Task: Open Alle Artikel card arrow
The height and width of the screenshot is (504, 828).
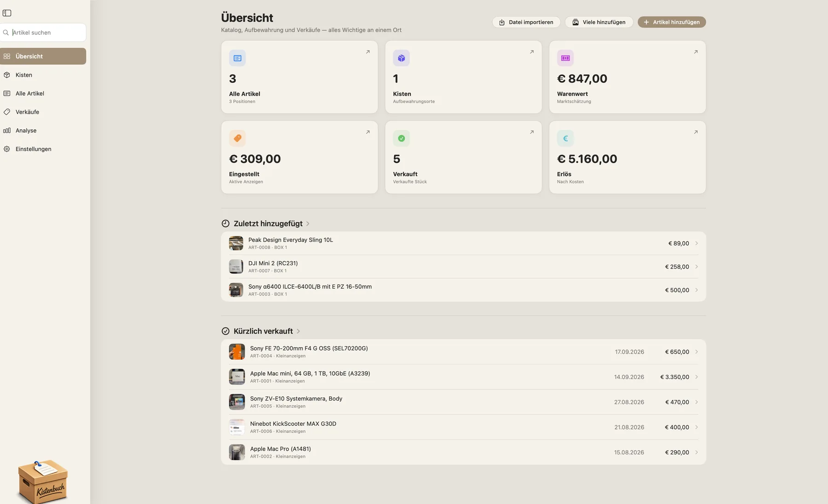Action: click(368, 52)
